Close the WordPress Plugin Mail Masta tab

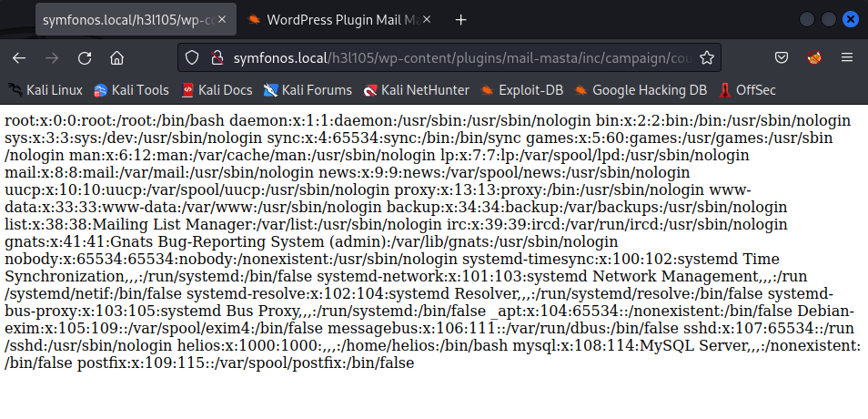pyautogui.click(x=428, y=19)
